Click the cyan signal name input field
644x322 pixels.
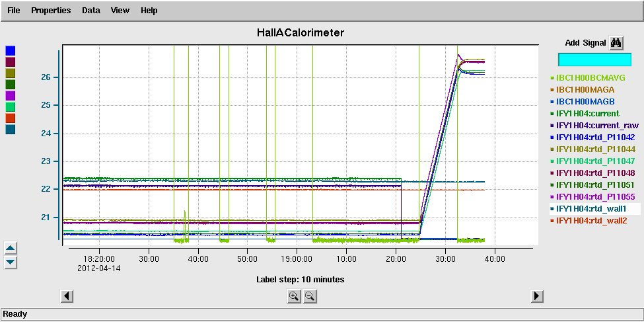[x=594, y=60]
